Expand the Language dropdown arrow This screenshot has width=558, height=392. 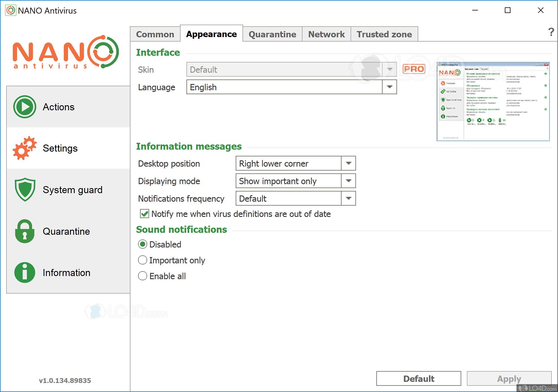coord(390,87)
